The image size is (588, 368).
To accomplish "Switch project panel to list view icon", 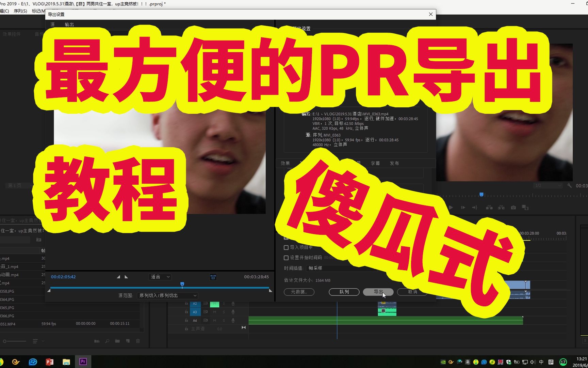I will click(x=35, y=341).
